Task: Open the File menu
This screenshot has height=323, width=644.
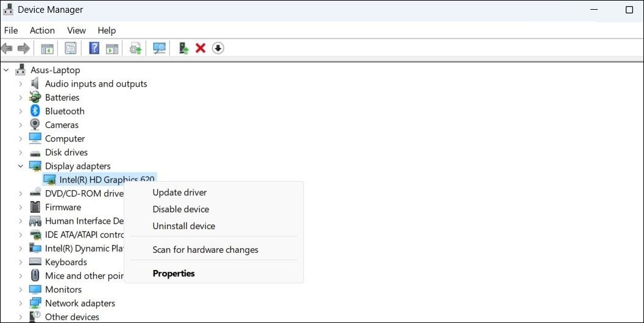Action: point(11,30)
